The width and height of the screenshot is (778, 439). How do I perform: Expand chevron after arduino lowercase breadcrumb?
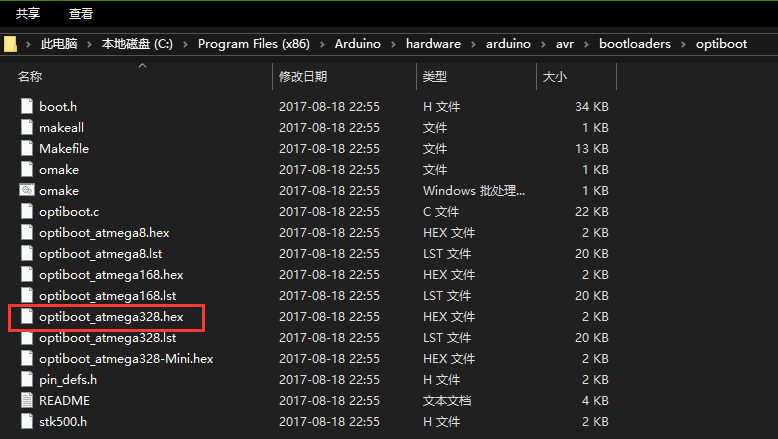[x=543, y=44]
